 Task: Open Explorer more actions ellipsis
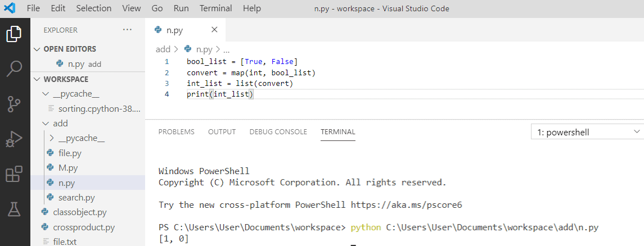pyautogui.click(x=127, y=30)
